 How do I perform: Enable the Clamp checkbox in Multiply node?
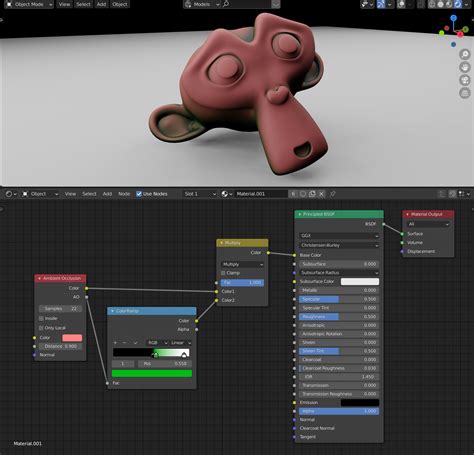point(223,273)
